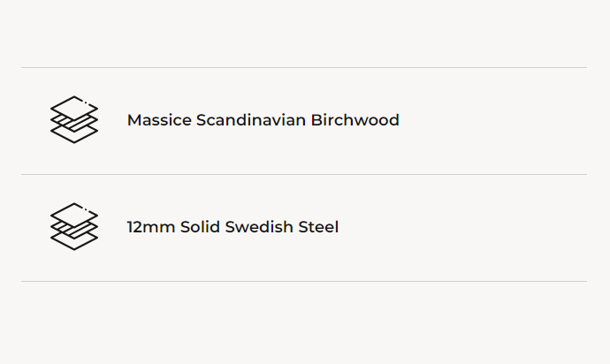The image size is (610, 364).
Task: Select bottom diamond of Steel stack icon
Action: point(74,241)
